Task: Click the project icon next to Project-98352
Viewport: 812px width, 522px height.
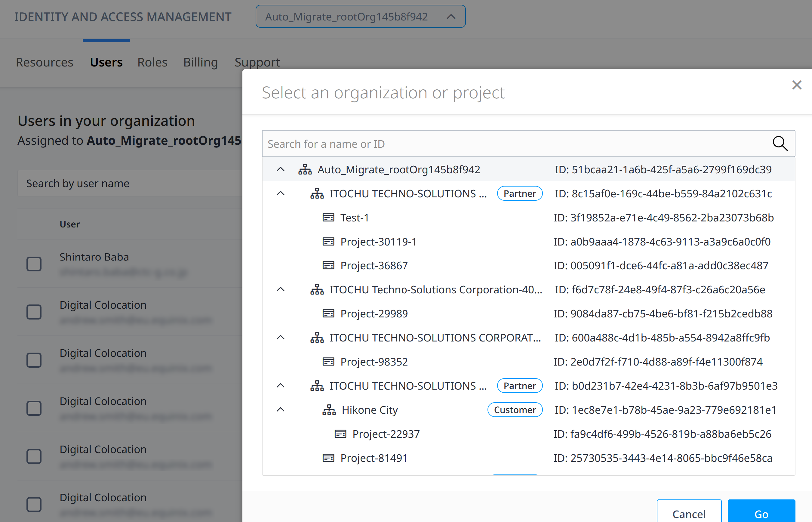Action: pos(328,361)
